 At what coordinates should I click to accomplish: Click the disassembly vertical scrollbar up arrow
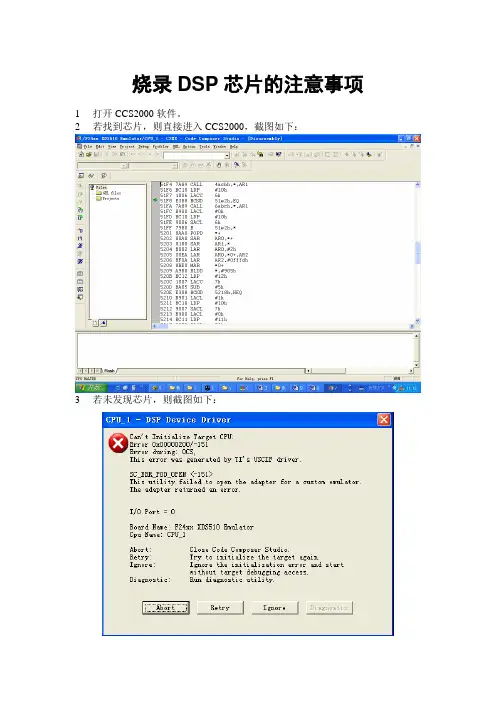(418, 184)
